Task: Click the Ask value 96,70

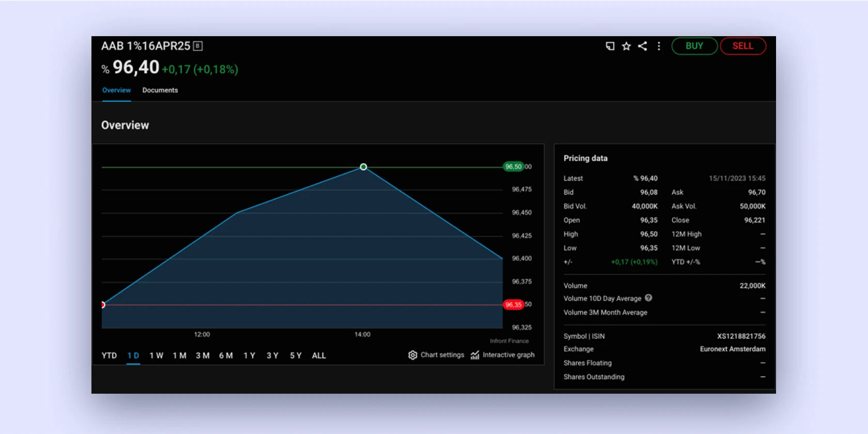Action: pos(757,192)
